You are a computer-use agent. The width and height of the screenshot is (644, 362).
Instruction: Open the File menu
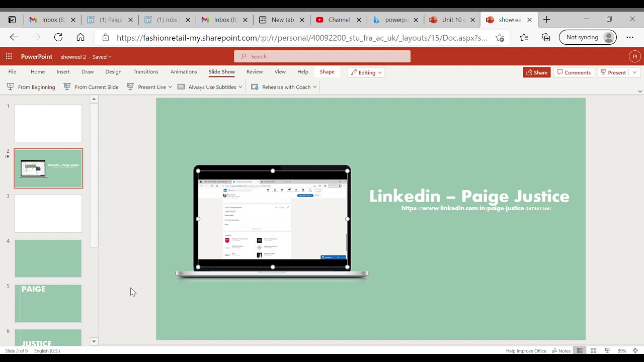(12, 72)
